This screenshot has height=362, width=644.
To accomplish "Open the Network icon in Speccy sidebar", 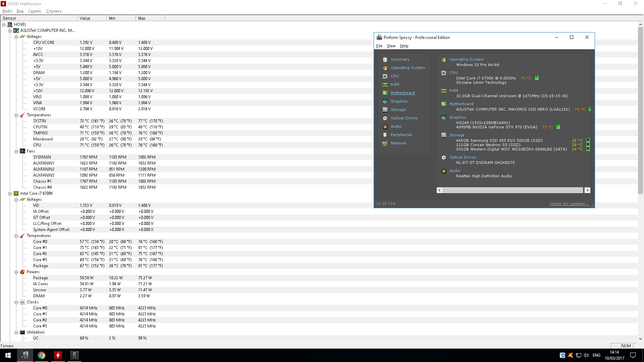I will (x=385, y=143).
